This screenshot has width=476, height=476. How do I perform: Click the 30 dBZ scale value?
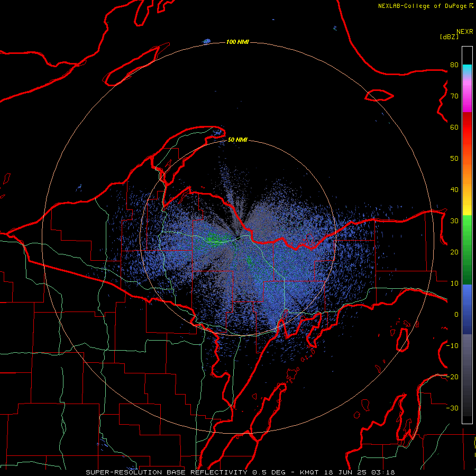pos(454,221)
